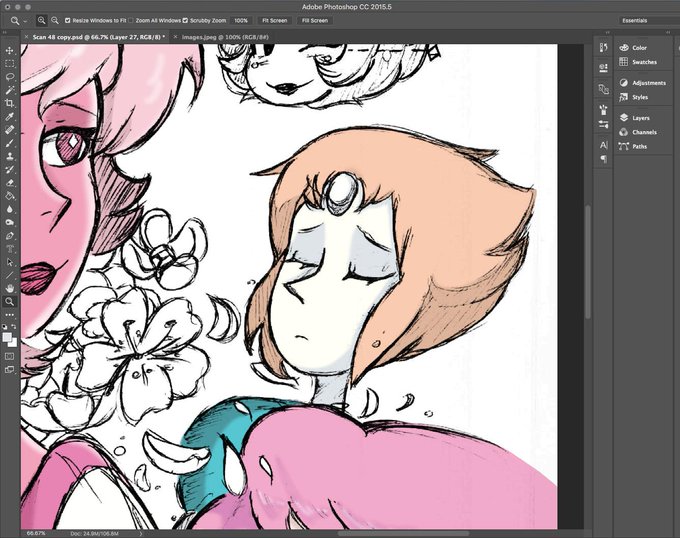This screenshot has height=538, width=680.
Task: Select the Type tool
Action: coord(10,249)
